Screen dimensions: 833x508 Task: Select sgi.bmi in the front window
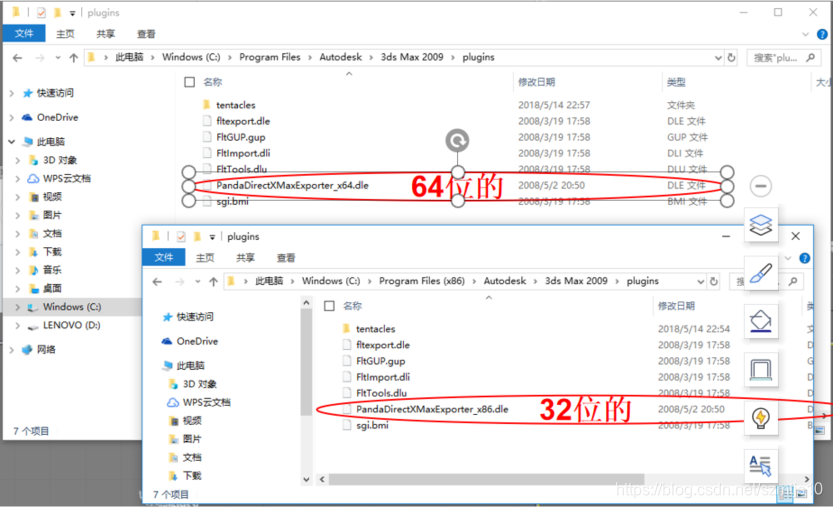(x=372, y=426)
